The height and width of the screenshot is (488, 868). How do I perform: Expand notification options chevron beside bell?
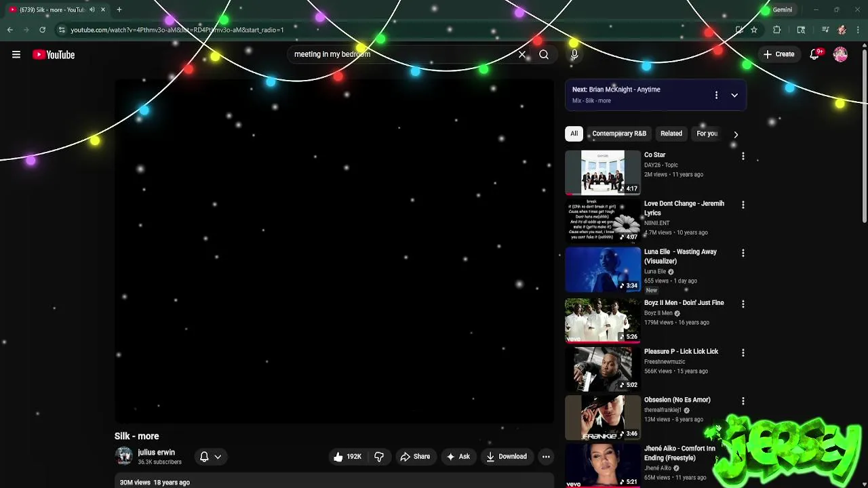click(218, 457)
